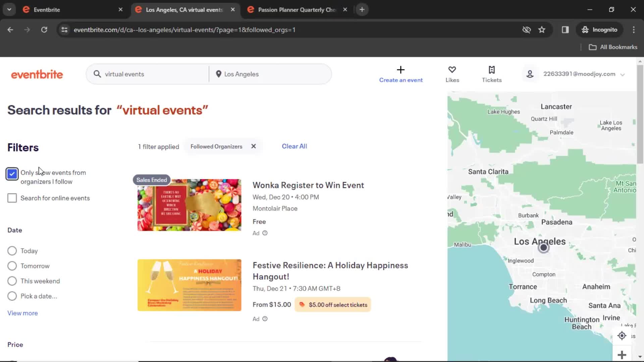Go back in browser history
Viewport: 644px width, 362px height.
10,30
